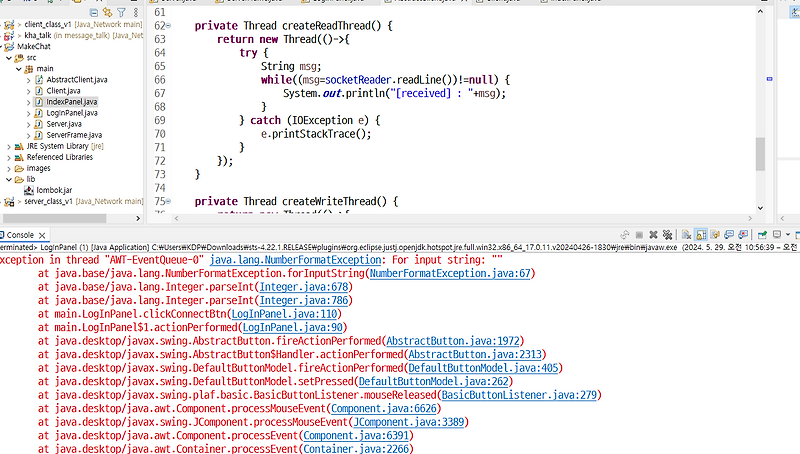Click editor vertical scrollbar thumb
The width and height of the screenshot is (800, 454).
pos(760,154)
